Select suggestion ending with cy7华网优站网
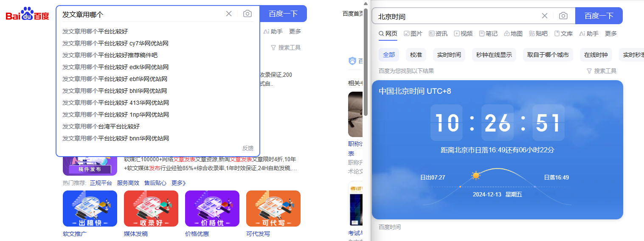This screenshot has width=644, height=241. click(115, 43)
